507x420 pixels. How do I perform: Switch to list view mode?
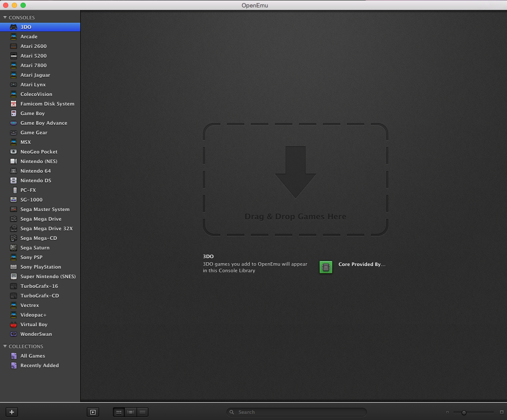(x=143, y=412)
